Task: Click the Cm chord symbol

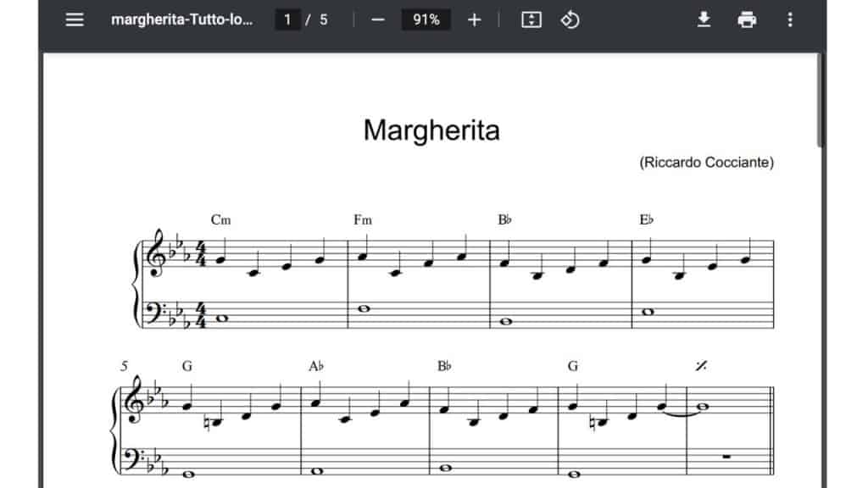Action: tap(220, 220)
